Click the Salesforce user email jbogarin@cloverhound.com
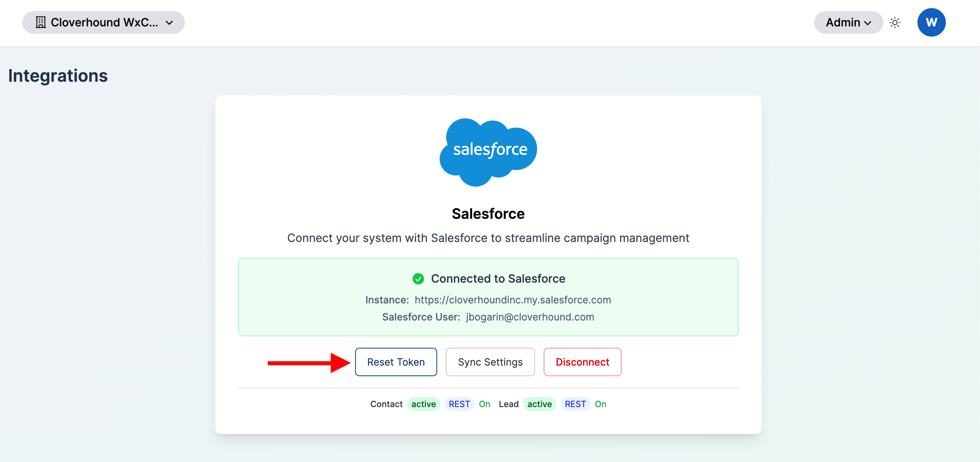The width and height of the screenshot is (980, 462). pyautogui.click(x=530, y=317)
